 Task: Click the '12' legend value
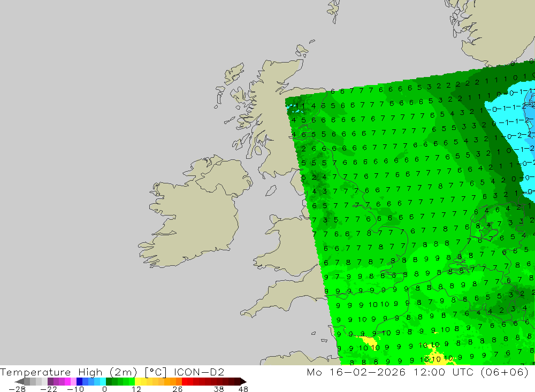tap(136, 389)
